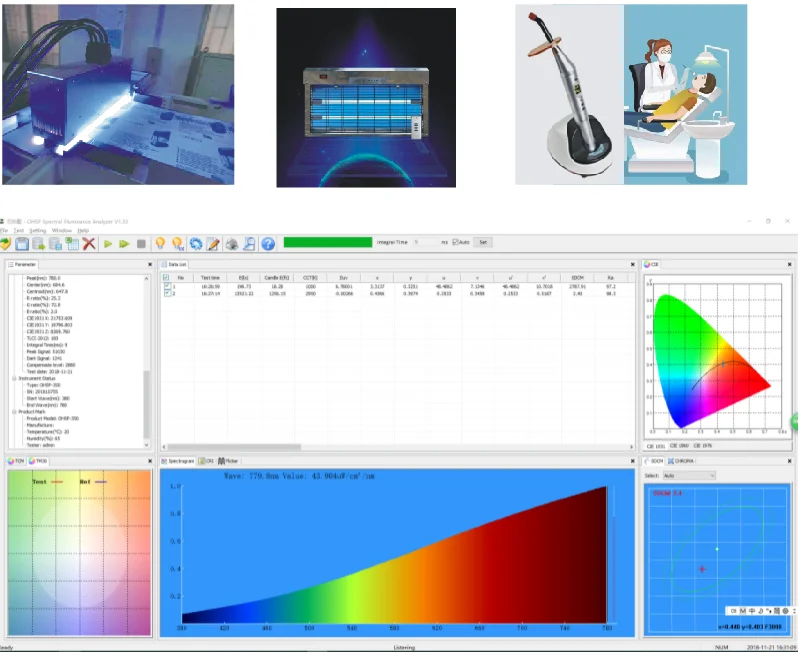Open the Window menu
The image size is (802, 655).
pos(61,231)
